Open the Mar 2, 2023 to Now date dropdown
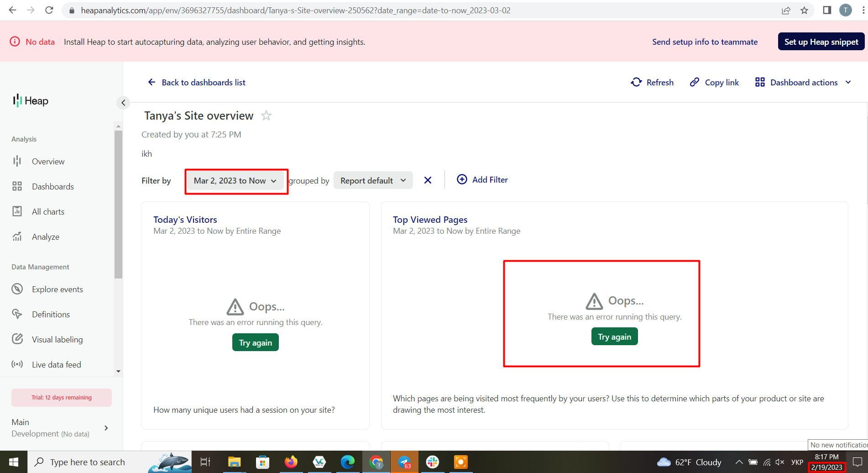The image size is (868, 473). (x=235, y=181)
